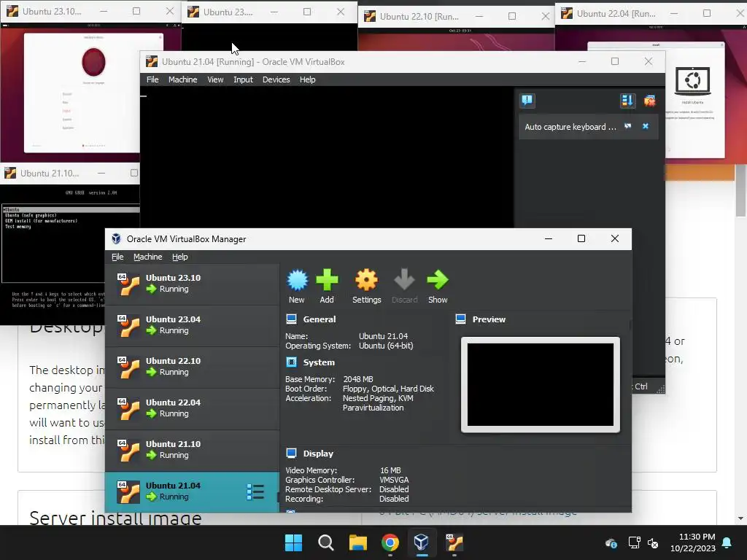
Task: Open notifications bell on taskbar
Action: point(727,542)
